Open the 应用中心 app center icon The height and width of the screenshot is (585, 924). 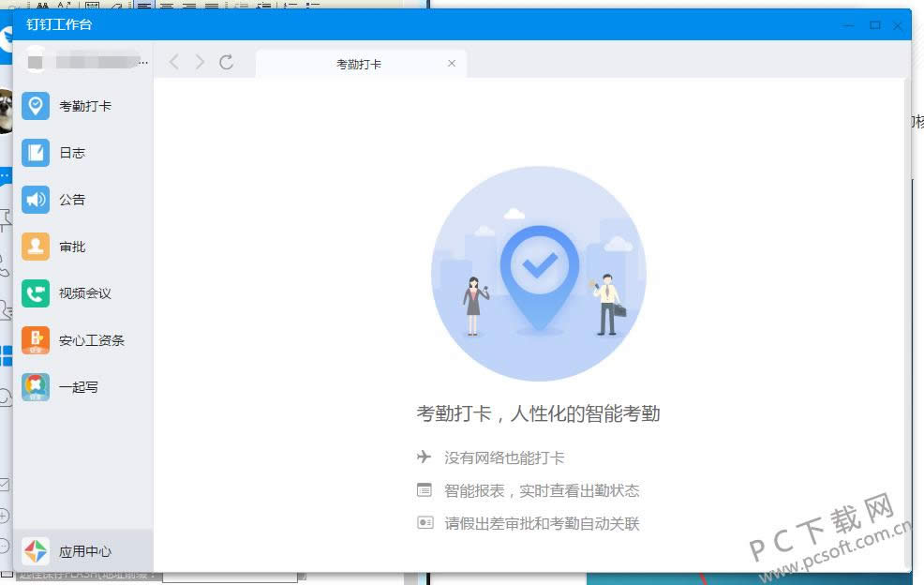[36, 551]
